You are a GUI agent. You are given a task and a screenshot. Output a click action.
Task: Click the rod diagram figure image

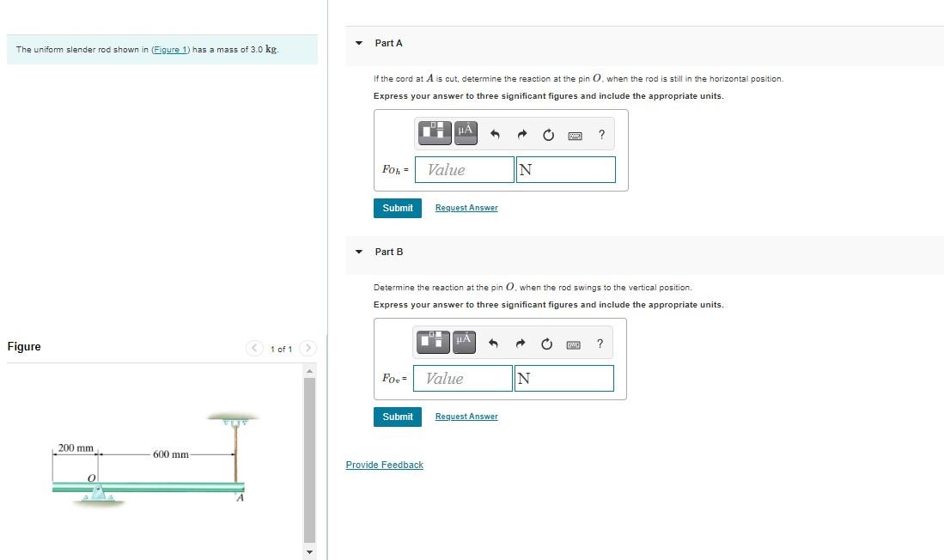coord(154,460)
